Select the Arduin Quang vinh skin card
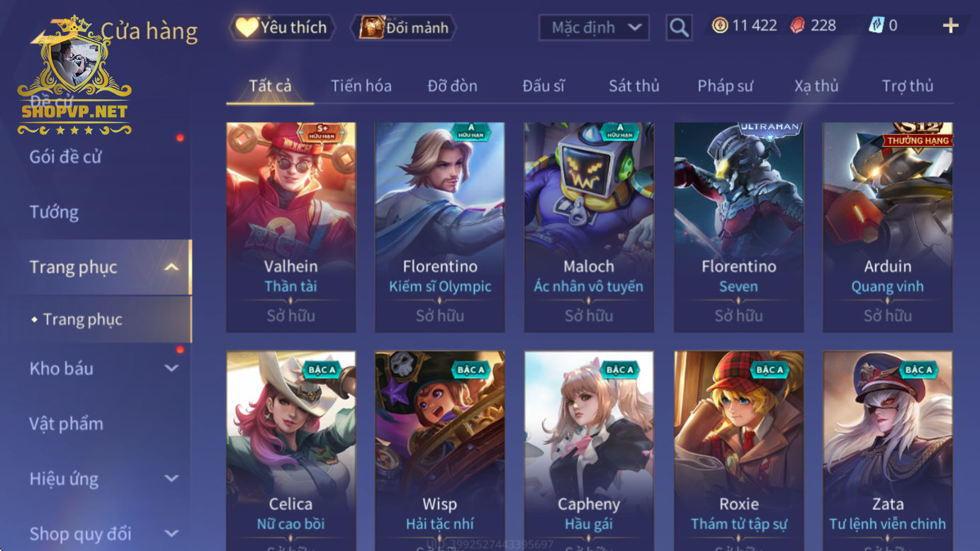 click(x=887, y=227)
